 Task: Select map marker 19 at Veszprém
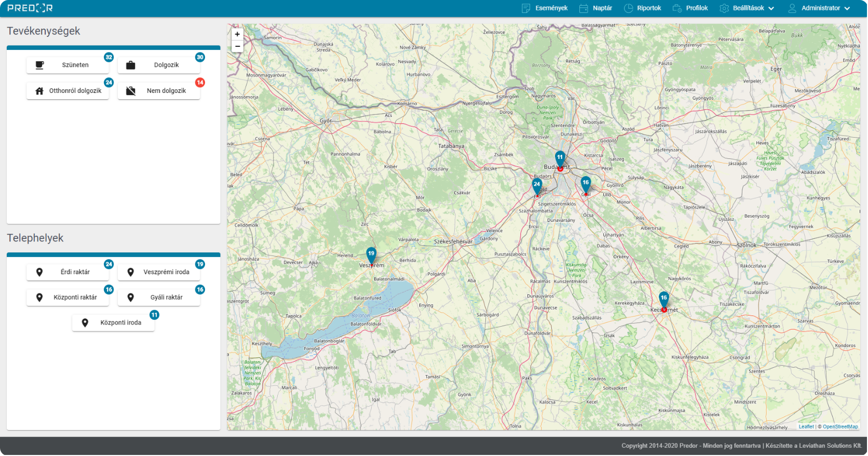pos(371,256)
